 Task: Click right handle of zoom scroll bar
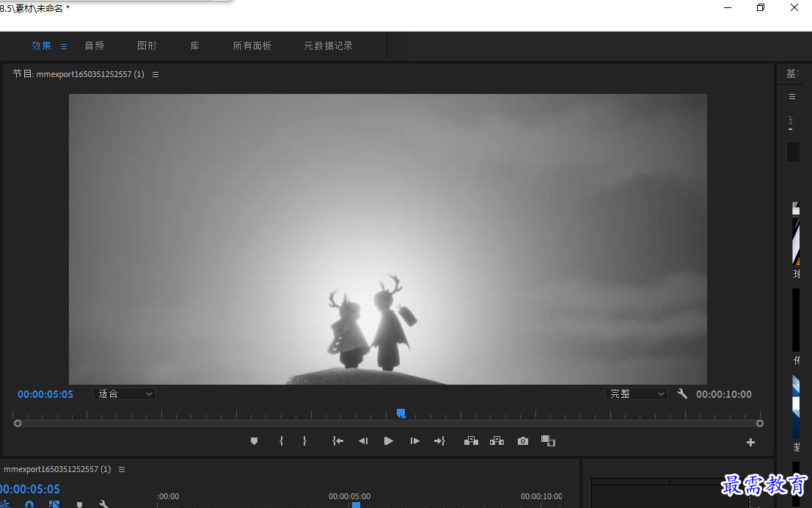(760, 424)
